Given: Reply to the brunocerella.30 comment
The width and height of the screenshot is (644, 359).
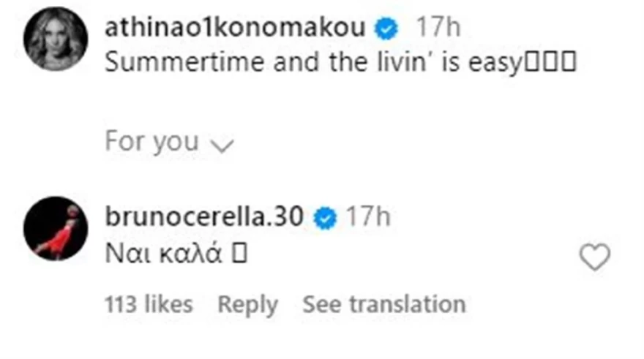Looking at the screenshot, I should click(x=247, y=304).
